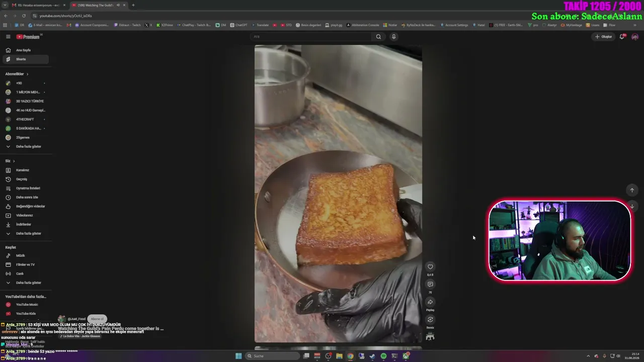Close the Gmail tab
644x362 pixels.
pyautogui.click(x=64, y=5)
